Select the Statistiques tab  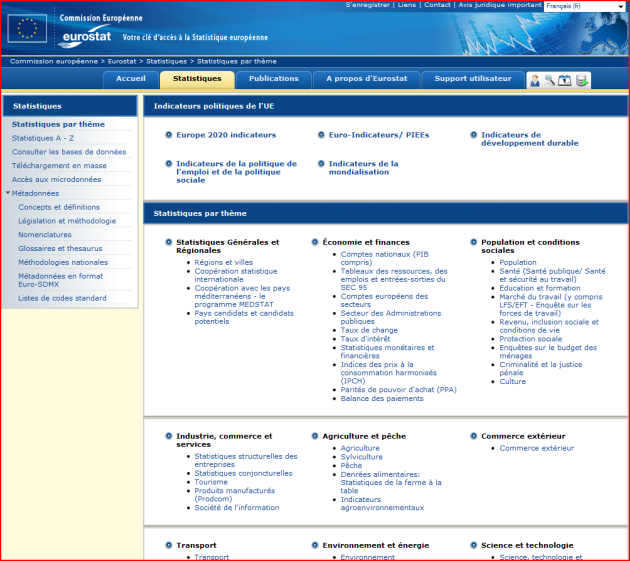(x=197, y=79)
